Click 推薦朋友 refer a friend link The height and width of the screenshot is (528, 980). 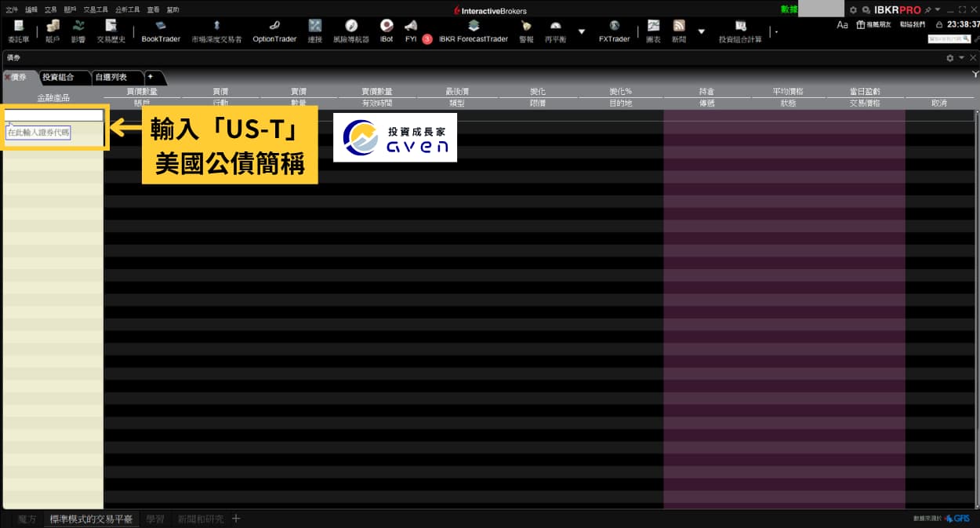click(874, 24)
